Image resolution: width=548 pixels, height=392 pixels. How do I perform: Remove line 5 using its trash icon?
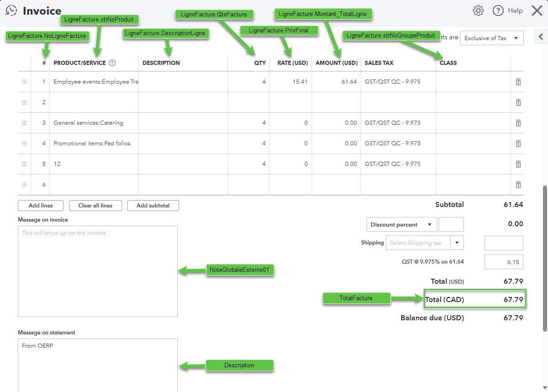click(518, 164)
